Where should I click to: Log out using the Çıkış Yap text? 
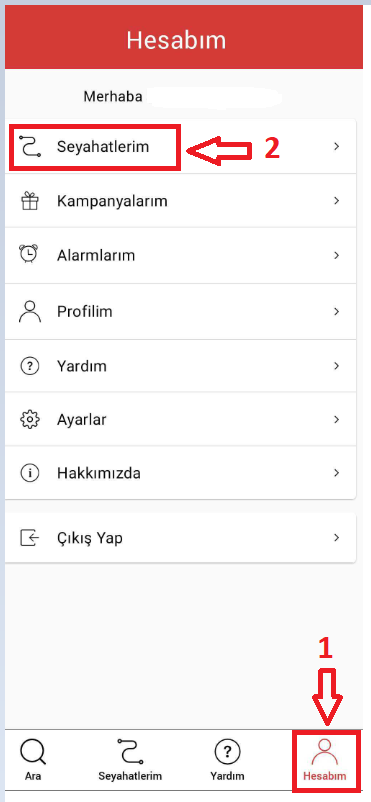pyautogui.click(x=90, y=538)
